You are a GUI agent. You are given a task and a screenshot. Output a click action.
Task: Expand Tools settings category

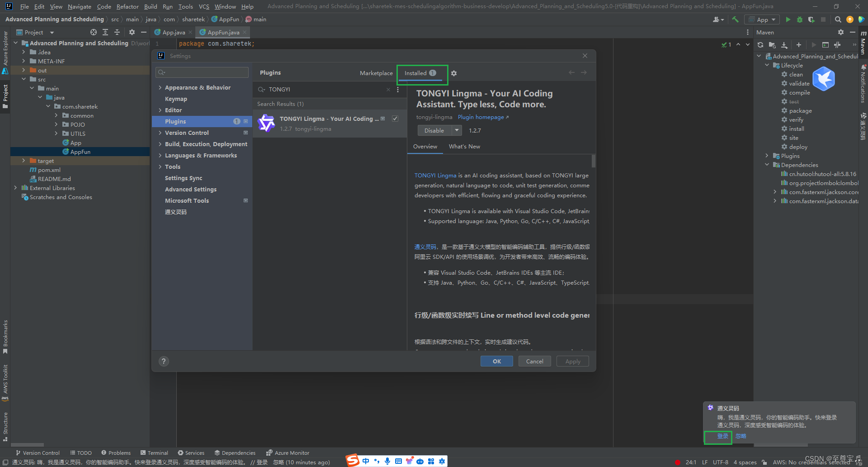click(x=160, y=167)
